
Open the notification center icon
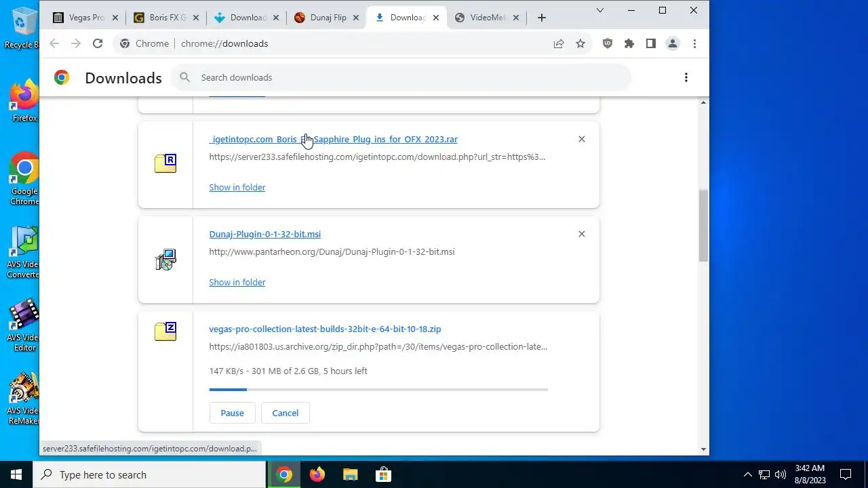846,474
